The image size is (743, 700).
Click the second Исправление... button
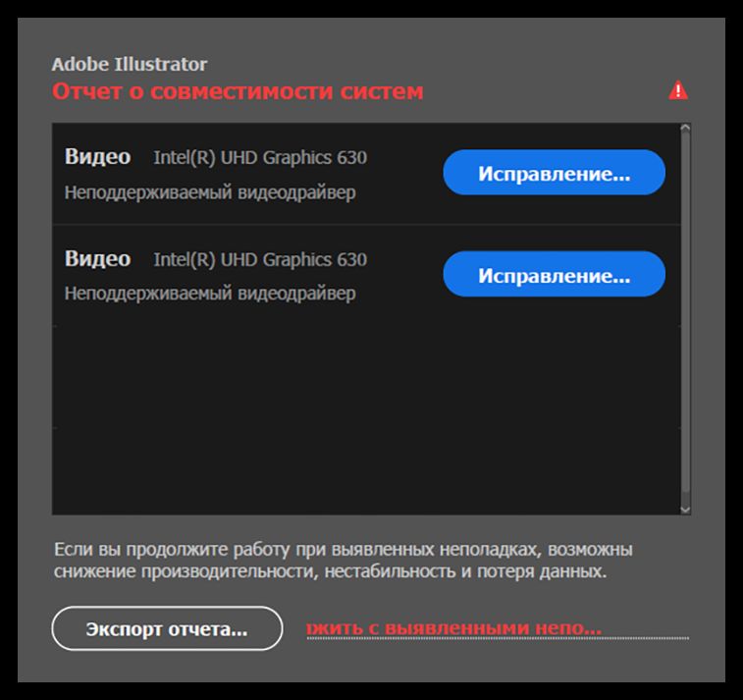coord(554,274)
